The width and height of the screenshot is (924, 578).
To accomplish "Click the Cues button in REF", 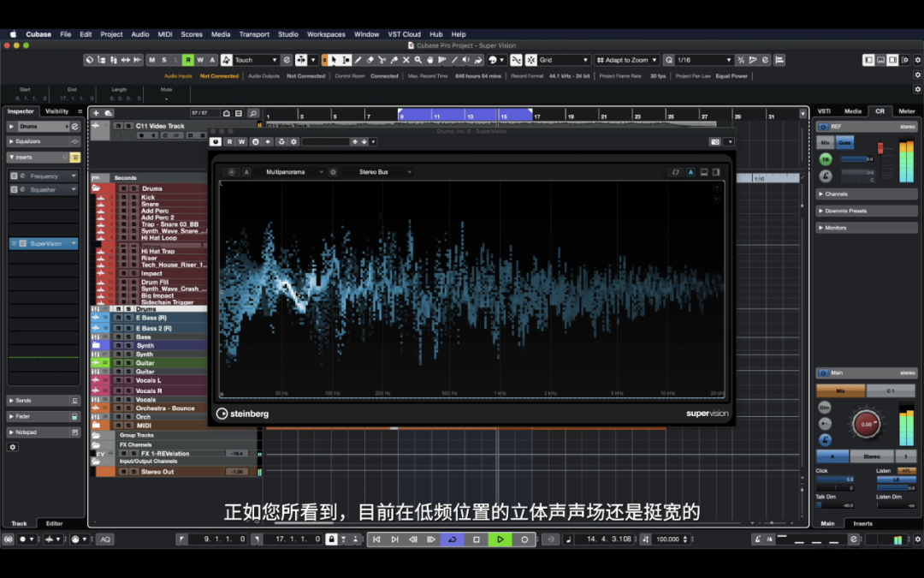I will tap(844, 143).
